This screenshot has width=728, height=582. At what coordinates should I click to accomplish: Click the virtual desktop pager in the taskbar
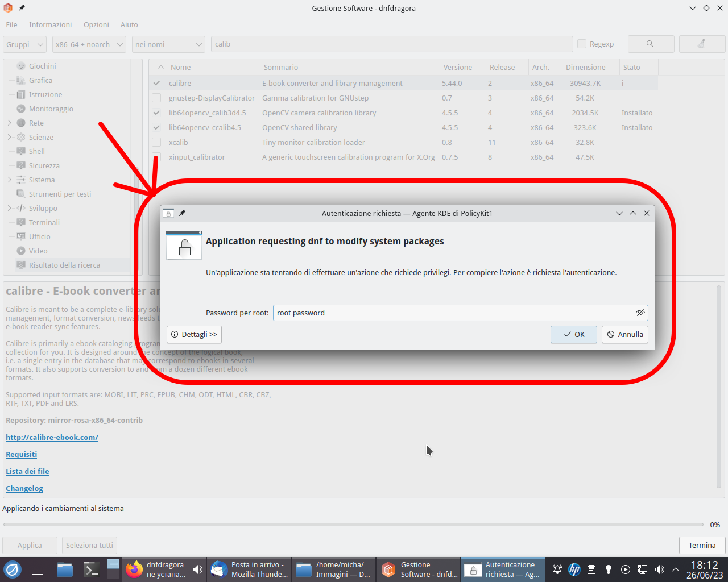tap(113, 569)
